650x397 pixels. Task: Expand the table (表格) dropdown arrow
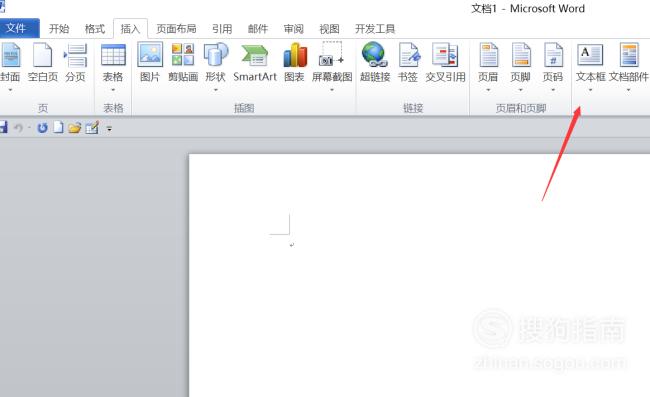tap(113, 90)
